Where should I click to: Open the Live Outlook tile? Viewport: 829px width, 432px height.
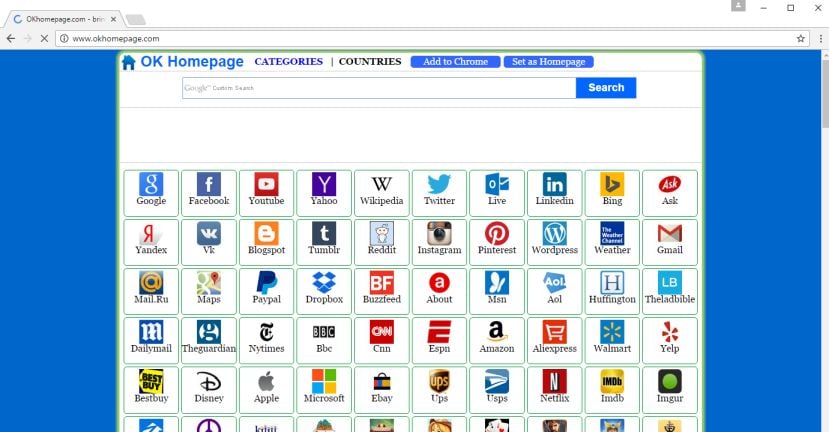pos(497,193)
